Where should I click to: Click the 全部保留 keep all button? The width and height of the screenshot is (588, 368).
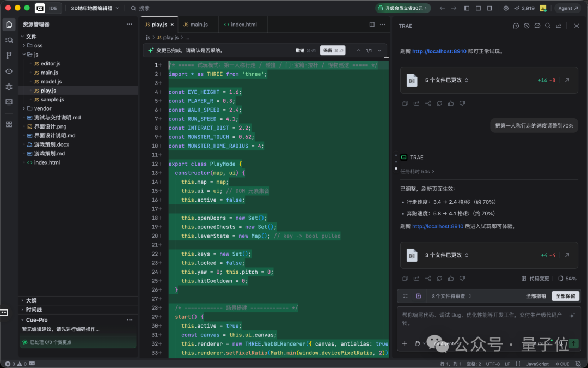[565, 296]
